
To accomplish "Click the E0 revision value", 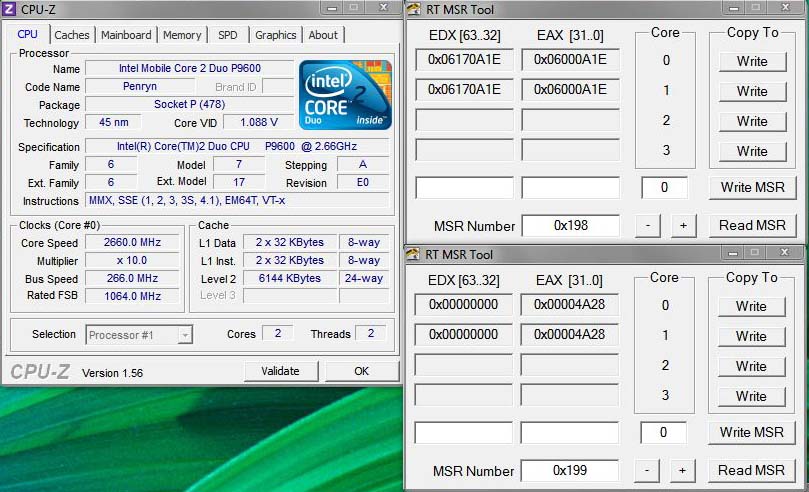I will tap(363, 182).
